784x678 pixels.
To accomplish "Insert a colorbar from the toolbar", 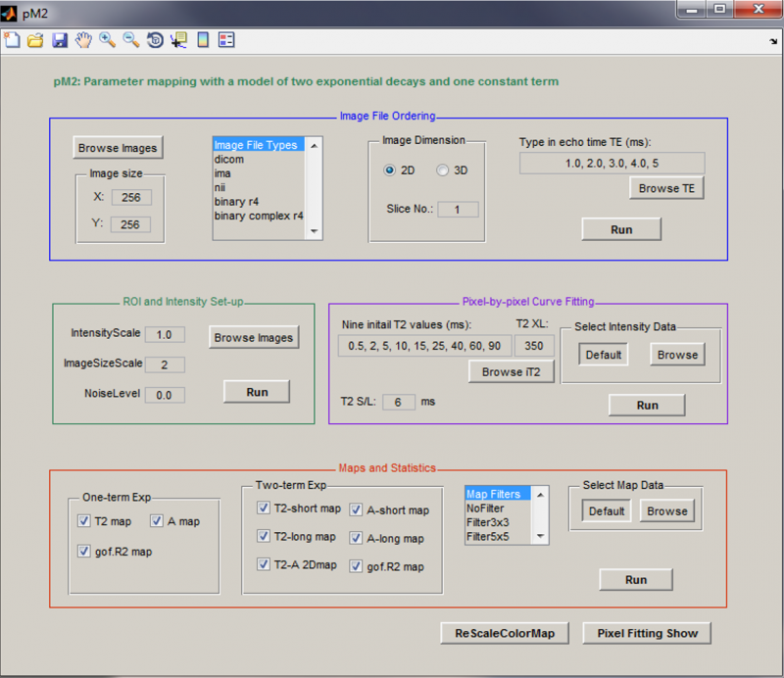I will [x=203, y=39].
